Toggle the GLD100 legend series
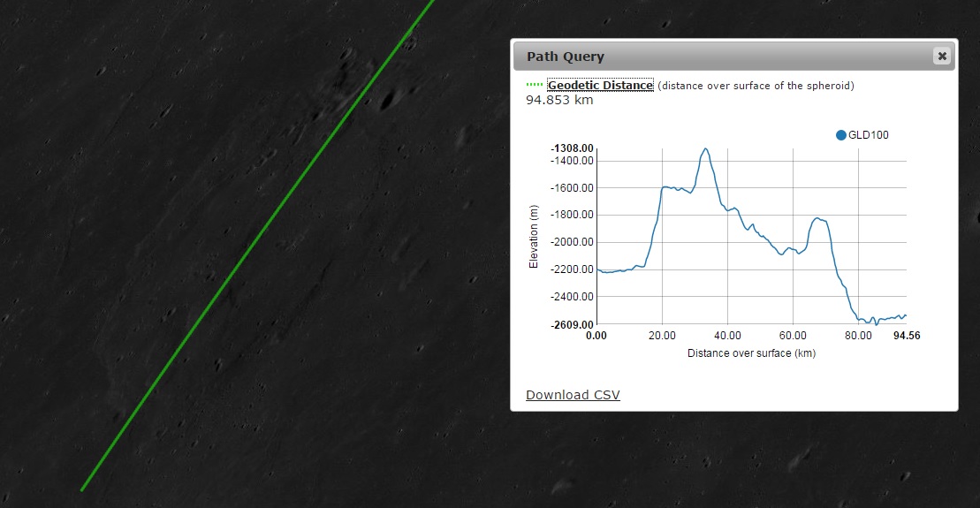This screenshot has height=508, width=980. coord(862,135)
